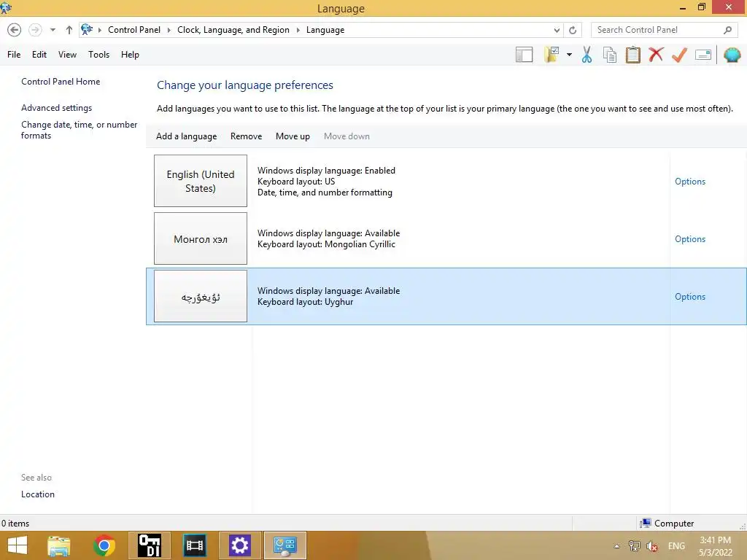The height and width of the screenshot is (560, 747).
Task: Click Clock, Language, and Region breadcrumb
Action: (233, 30)
